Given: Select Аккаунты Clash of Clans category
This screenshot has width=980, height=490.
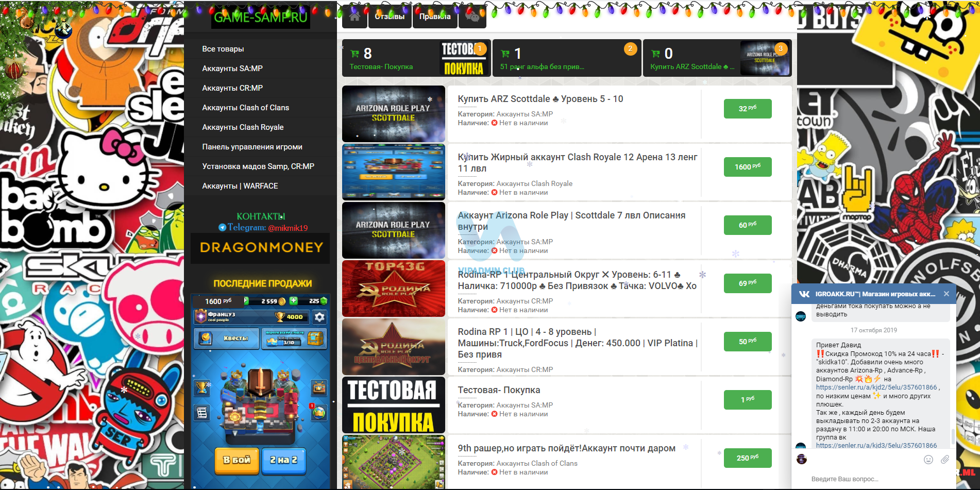Looking at the screenshot, I should [260, 108].
